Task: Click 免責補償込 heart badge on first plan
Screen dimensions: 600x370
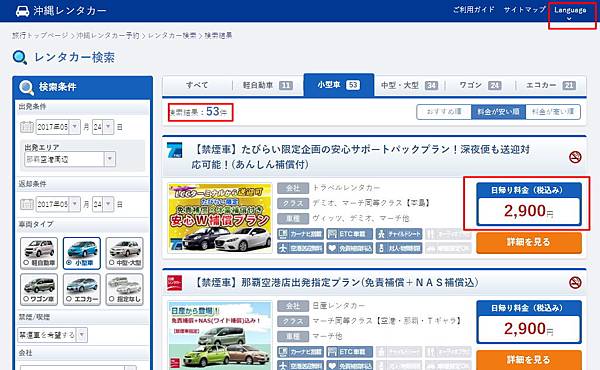Action: pyautogui.click(x=350, y=248)
